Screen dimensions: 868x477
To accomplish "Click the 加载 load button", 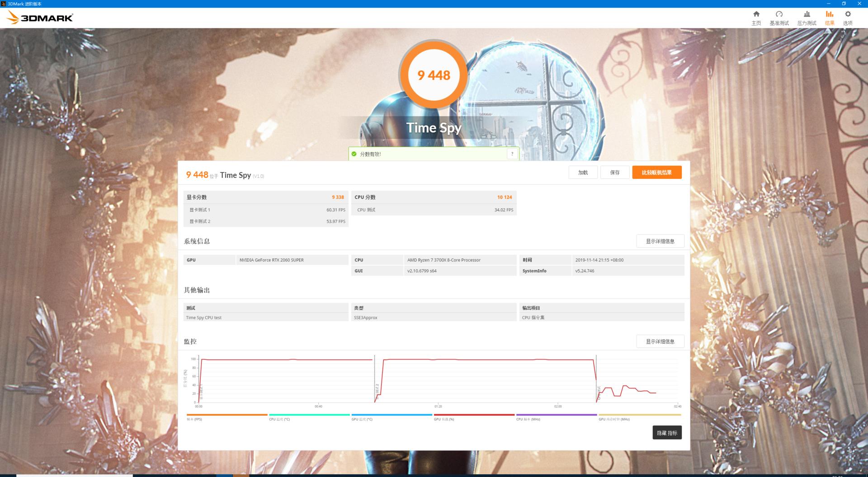I will [583, 173].
